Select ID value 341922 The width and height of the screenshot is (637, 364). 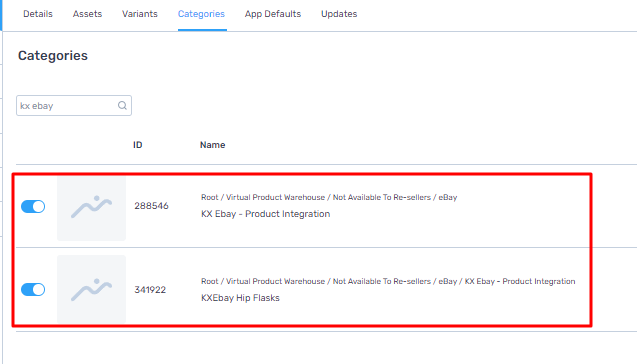point(150,290)
